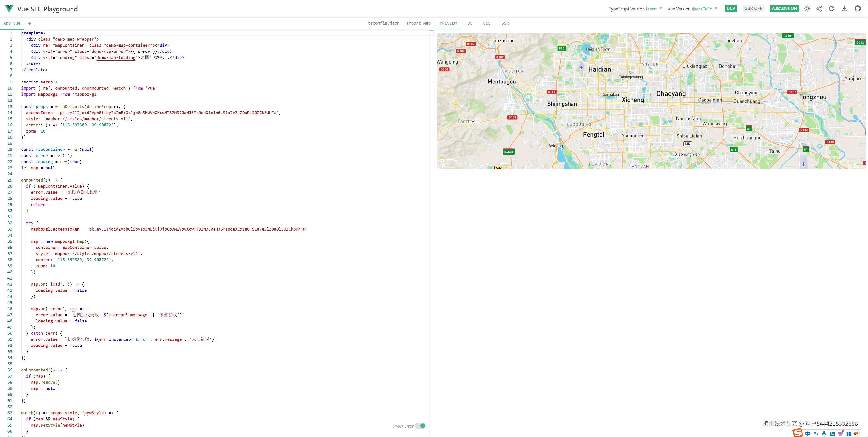868x437 pixels.
Task: Open the tsconfig.json tab
Action: pos(384,23)
